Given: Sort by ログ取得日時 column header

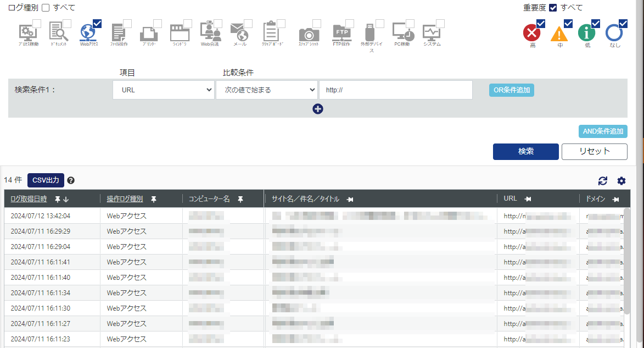Looking at the screenshot, I should 29,199.
